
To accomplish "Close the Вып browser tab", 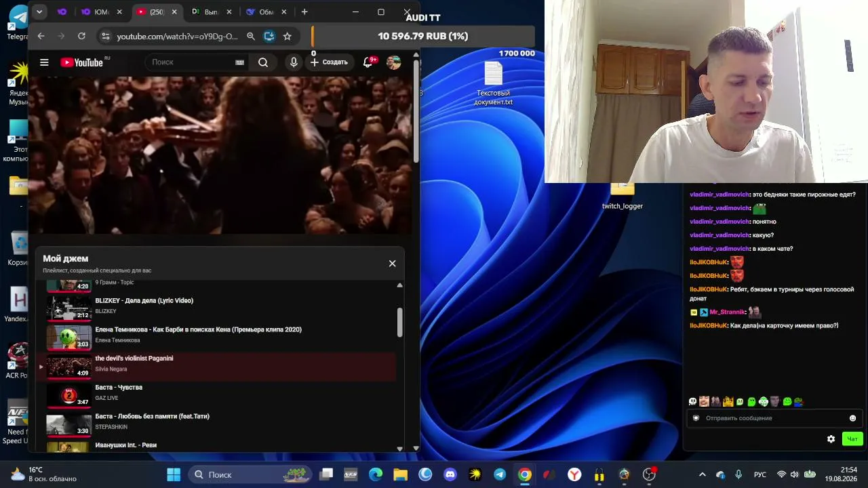I will (229, 12).
